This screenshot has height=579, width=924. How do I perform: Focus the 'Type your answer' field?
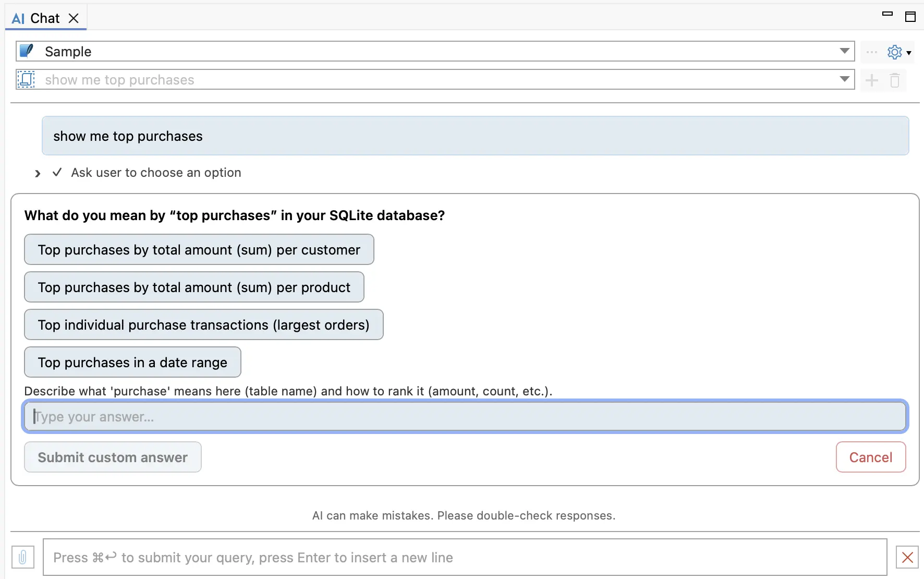click(465, 416)
